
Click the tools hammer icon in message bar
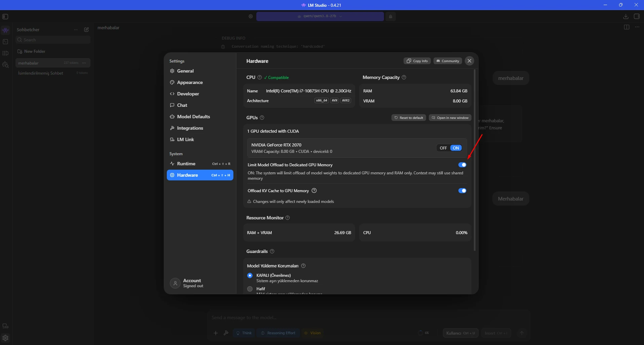(226, 333)
